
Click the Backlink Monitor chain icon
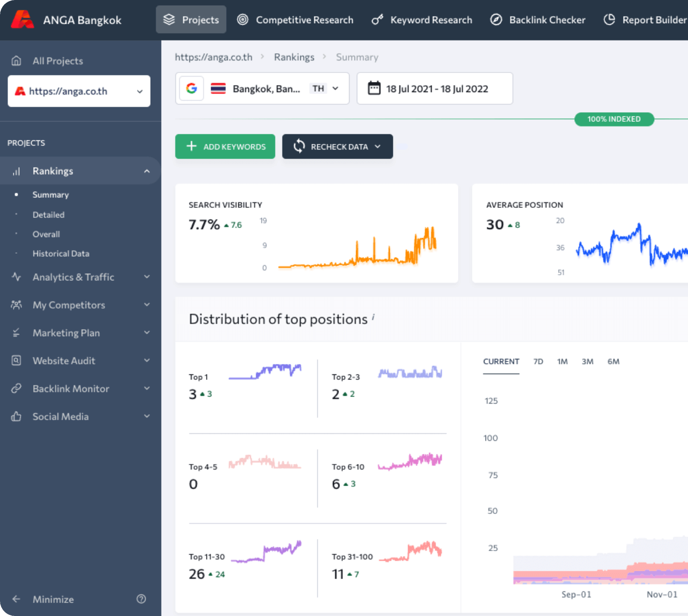[x=17, y=389]
